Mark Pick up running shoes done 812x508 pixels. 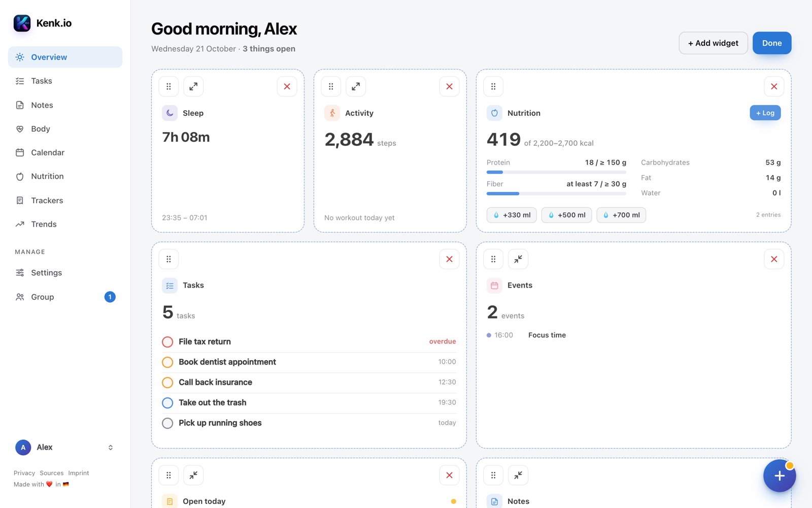167,423
